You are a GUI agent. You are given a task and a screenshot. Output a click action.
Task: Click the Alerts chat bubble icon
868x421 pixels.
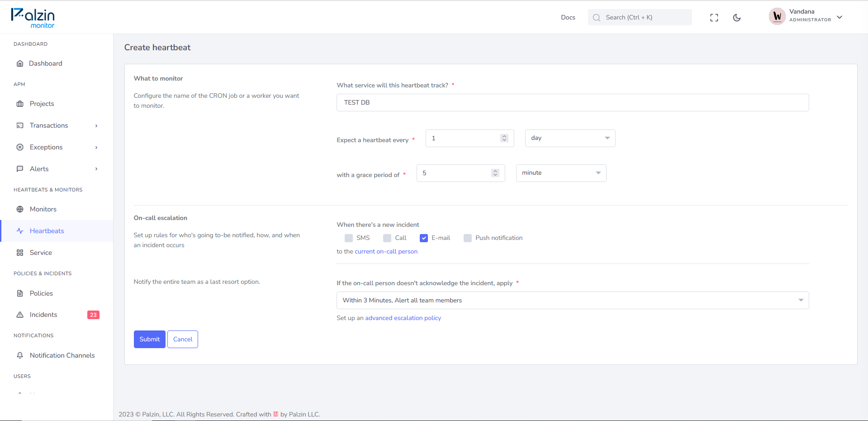click(x=20, y=169)
